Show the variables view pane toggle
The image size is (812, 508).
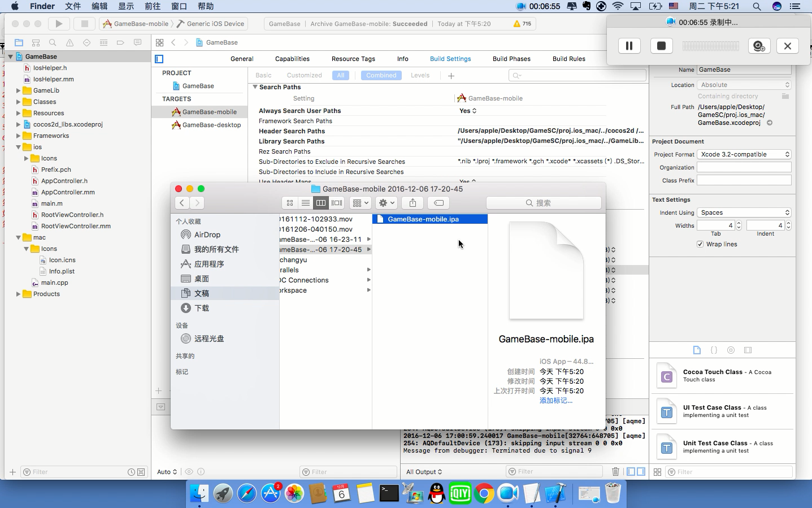tap(631, 472)
